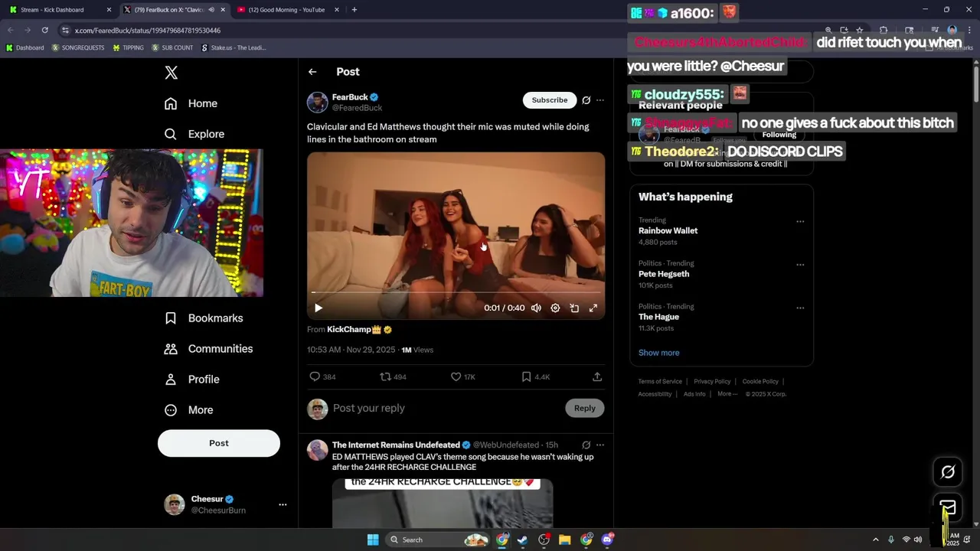Open the X logo home link

coord(171,73)
